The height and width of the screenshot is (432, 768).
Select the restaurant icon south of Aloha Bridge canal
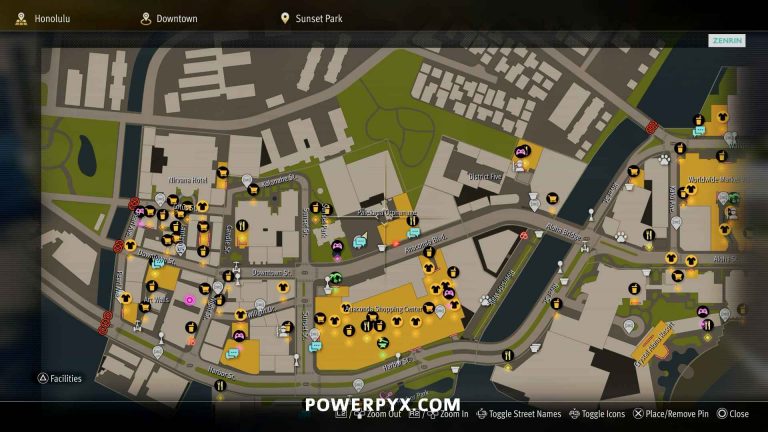[x=507, y=355]
